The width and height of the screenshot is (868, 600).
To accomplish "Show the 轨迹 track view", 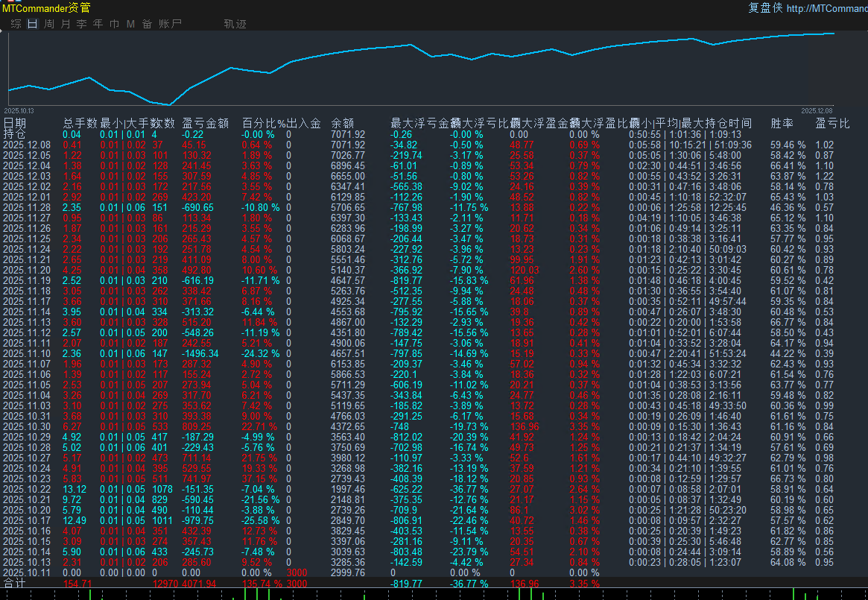I will point(235,24).
